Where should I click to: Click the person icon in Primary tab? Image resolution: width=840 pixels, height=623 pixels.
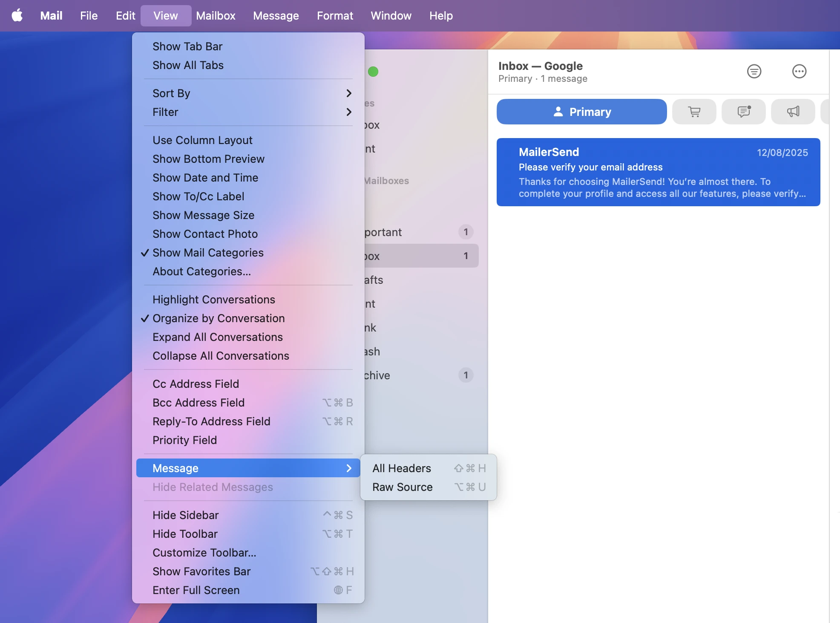[x=558, y=112]
